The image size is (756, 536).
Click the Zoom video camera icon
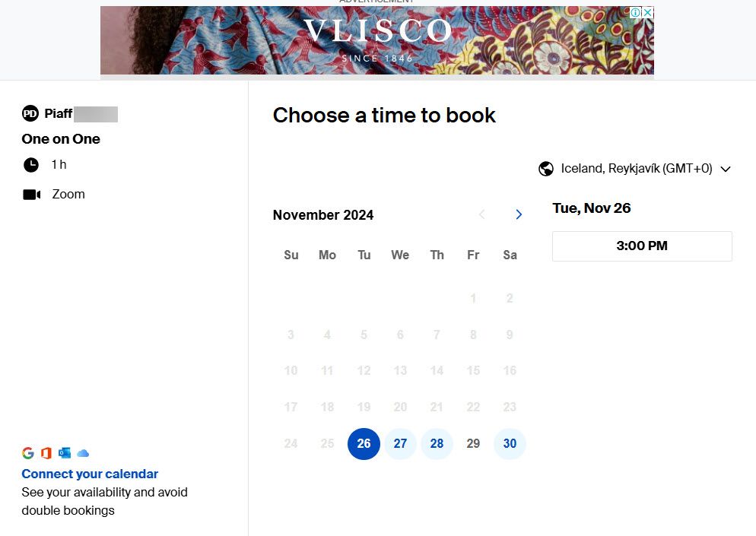(30, 194)
